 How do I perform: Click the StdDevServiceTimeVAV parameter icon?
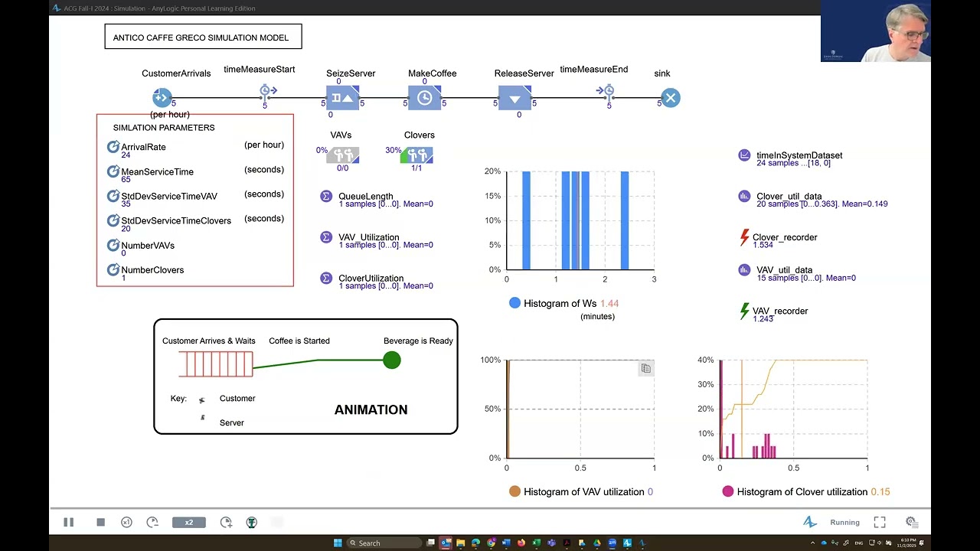pos(113,196)
